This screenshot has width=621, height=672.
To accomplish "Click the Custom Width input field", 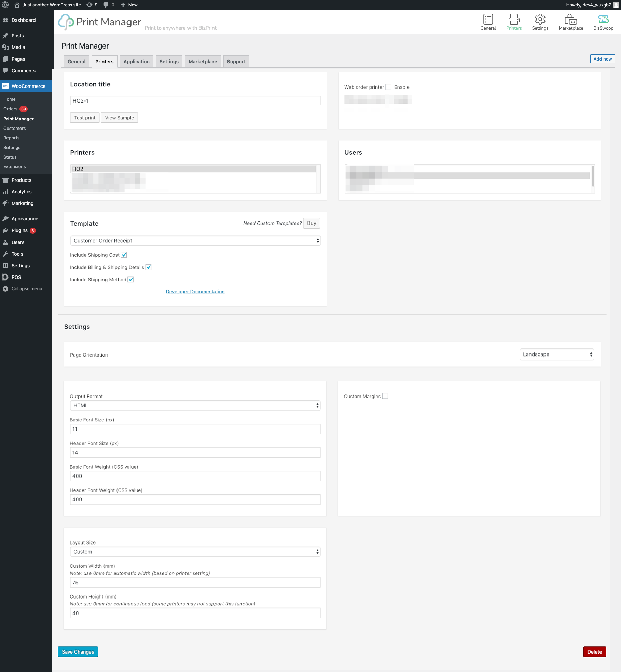I will tap(195, 582).
